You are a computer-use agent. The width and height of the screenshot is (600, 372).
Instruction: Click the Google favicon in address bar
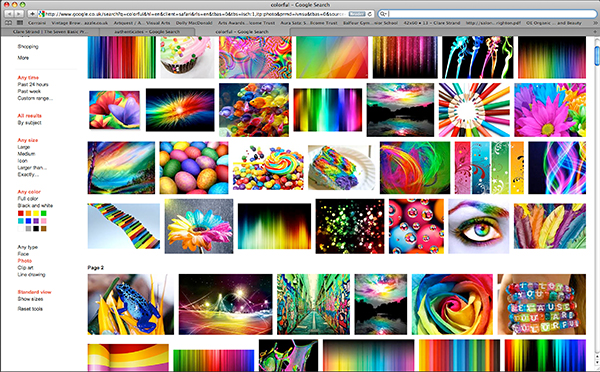41,14
